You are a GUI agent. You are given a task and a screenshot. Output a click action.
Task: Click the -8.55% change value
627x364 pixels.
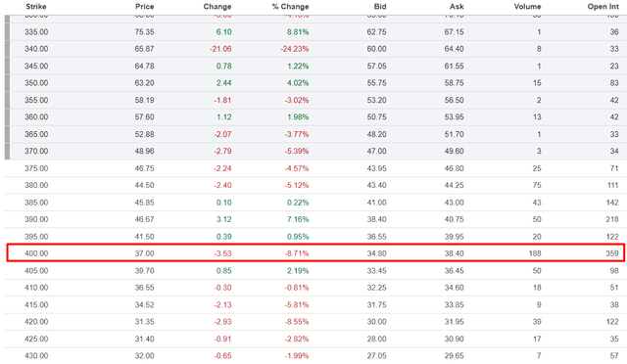[296, 322]
